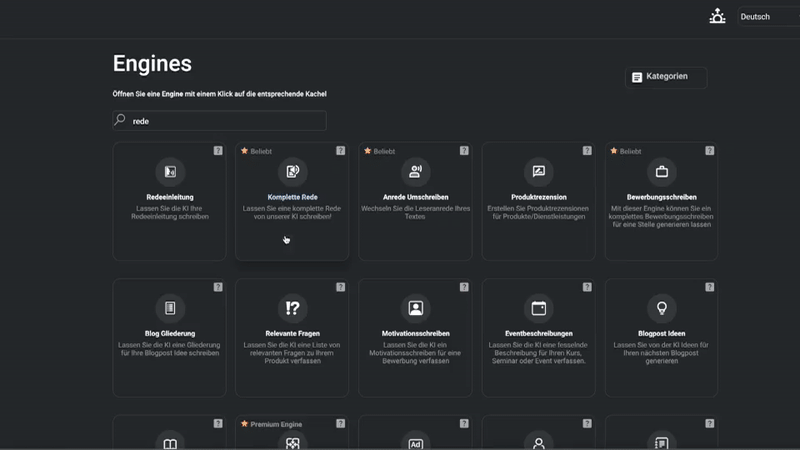Select the Motivationsschreiben title
The height and width of the screenshot is (450, 800).
pos(415,333)
